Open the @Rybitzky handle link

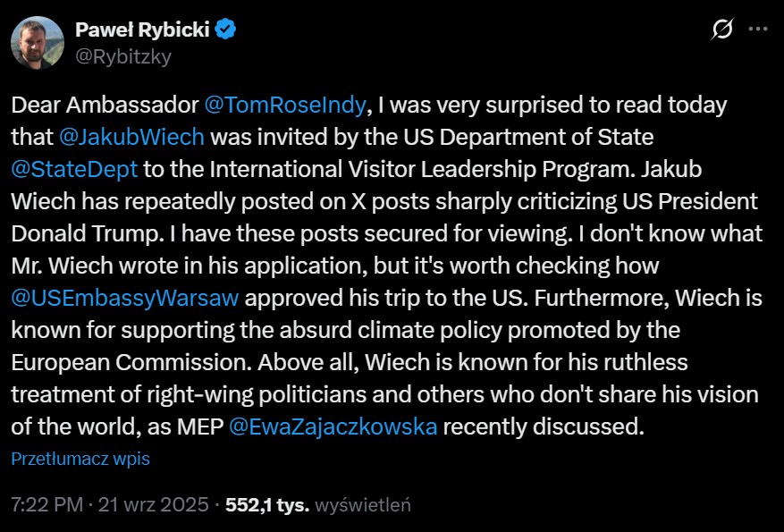click(123, 56)
